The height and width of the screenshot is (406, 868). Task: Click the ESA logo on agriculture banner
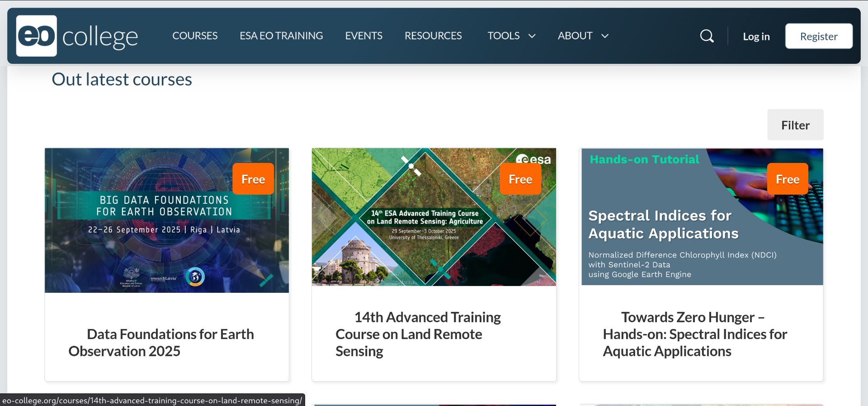(534, 159)
